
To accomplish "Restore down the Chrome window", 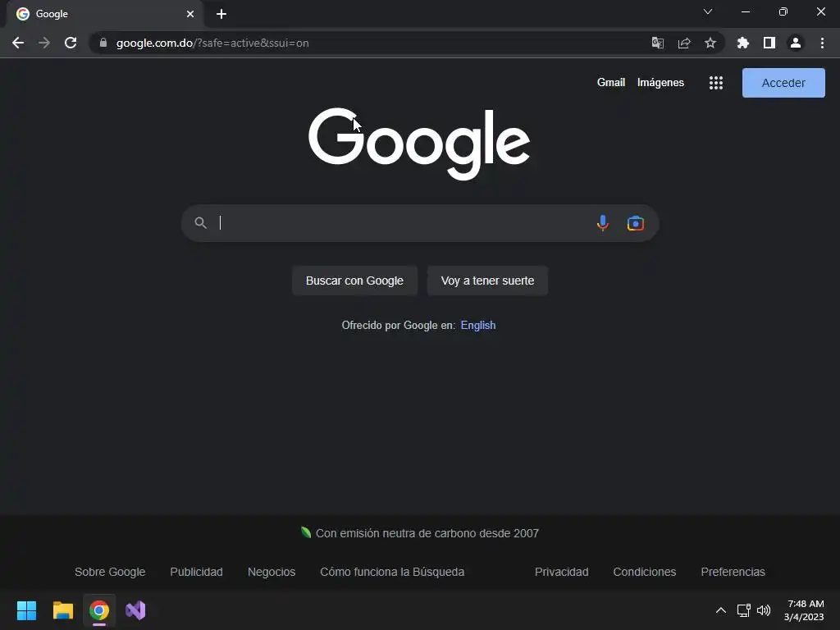I will [x=783, y=11].
